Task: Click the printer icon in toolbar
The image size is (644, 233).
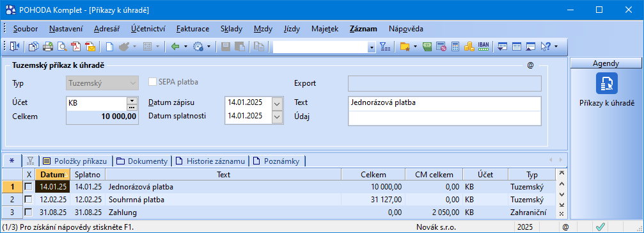Action: [48, 47]
